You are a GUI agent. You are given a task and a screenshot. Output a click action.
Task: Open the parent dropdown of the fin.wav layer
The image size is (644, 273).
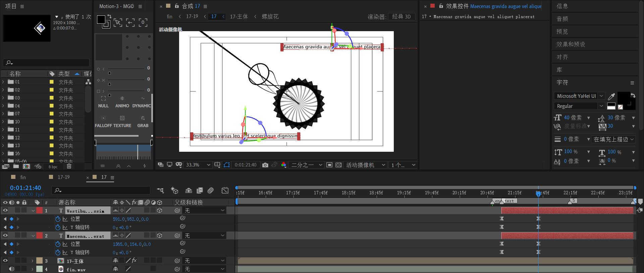(205, 269)
